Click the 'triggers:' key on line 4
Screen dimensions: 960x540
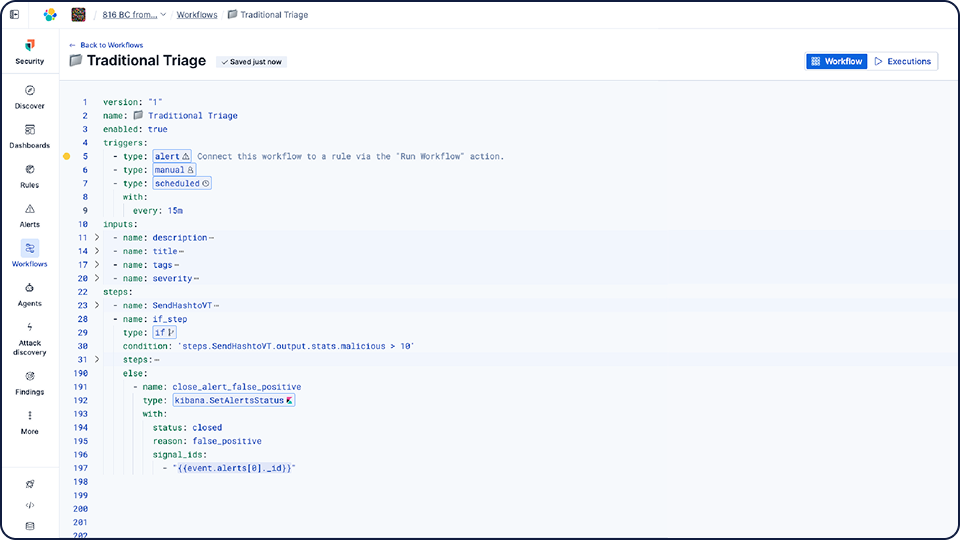(125, 143)
